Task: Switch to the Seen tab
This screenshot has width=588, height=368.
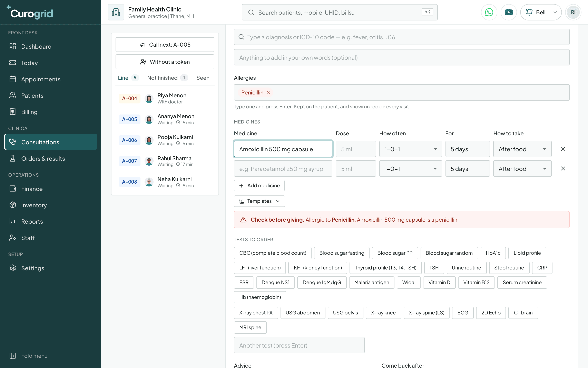Action: (203, 78)
